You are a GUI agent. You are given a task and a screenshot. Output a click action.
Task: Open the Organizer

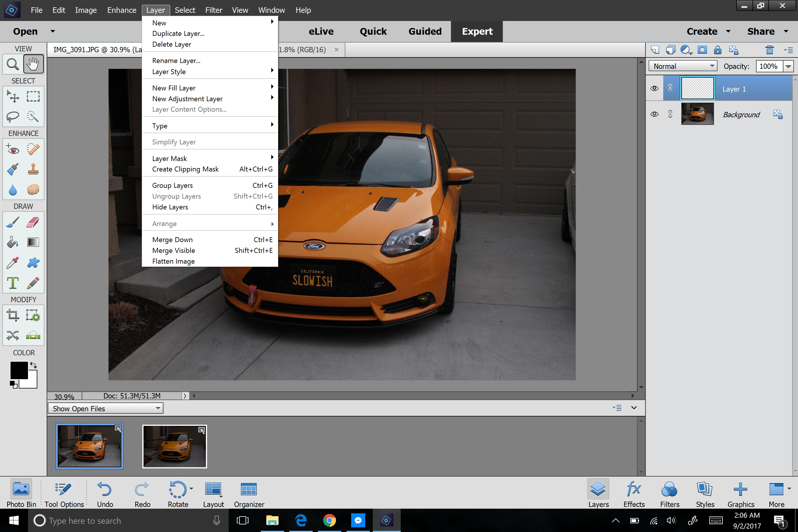(x=249, y=494)
